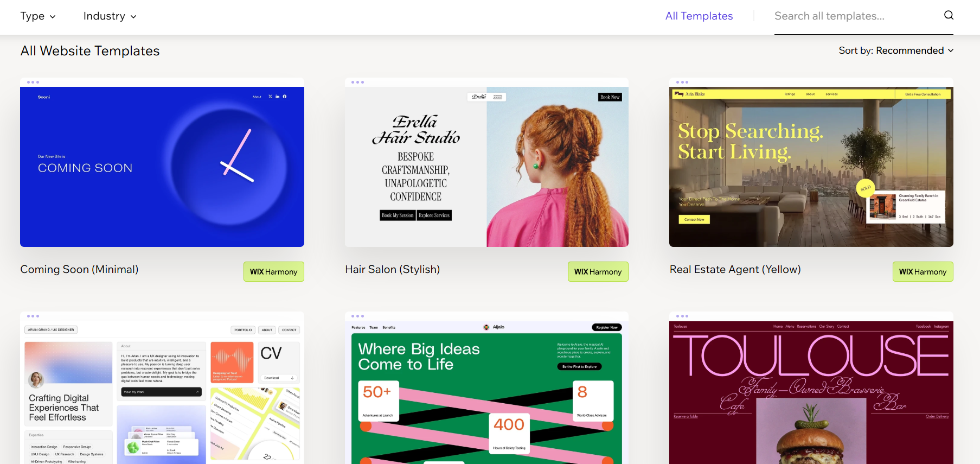This screenshot has width=980, height=464.
Task: Open the Type filter dropdown
Action: (x=38, y=16)
